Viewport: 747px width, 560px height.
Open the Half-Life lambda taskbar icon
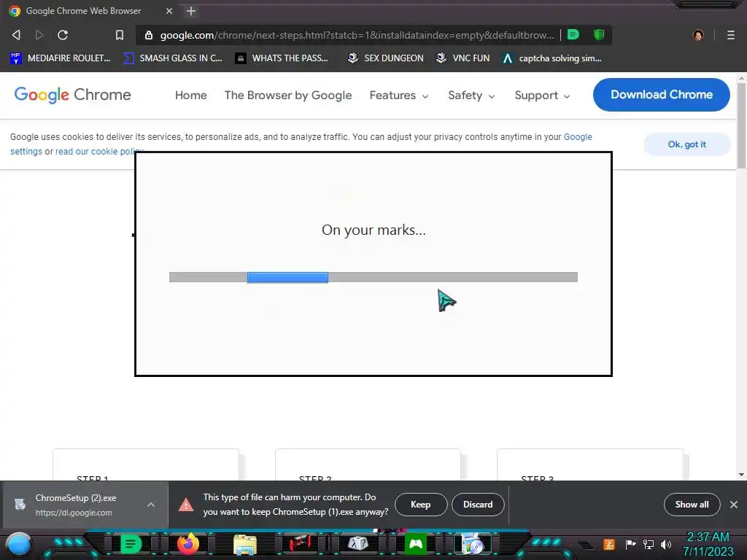click(358, 543)
